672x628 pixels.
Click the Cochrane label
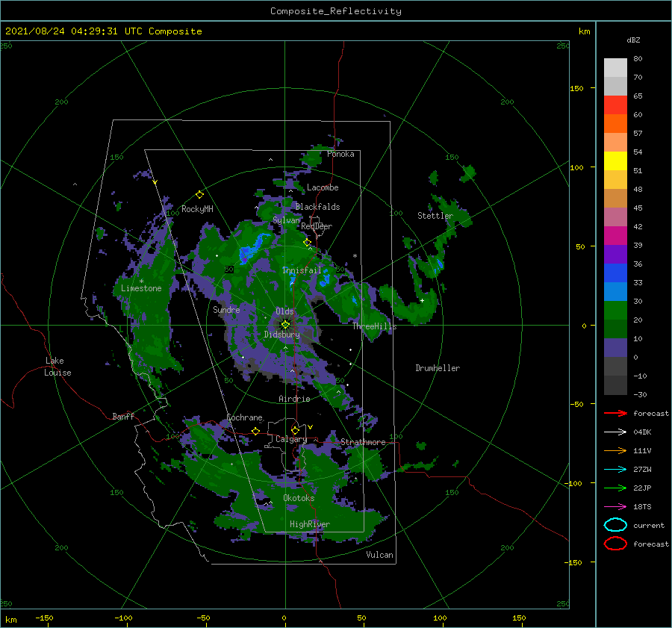[244, 417]
